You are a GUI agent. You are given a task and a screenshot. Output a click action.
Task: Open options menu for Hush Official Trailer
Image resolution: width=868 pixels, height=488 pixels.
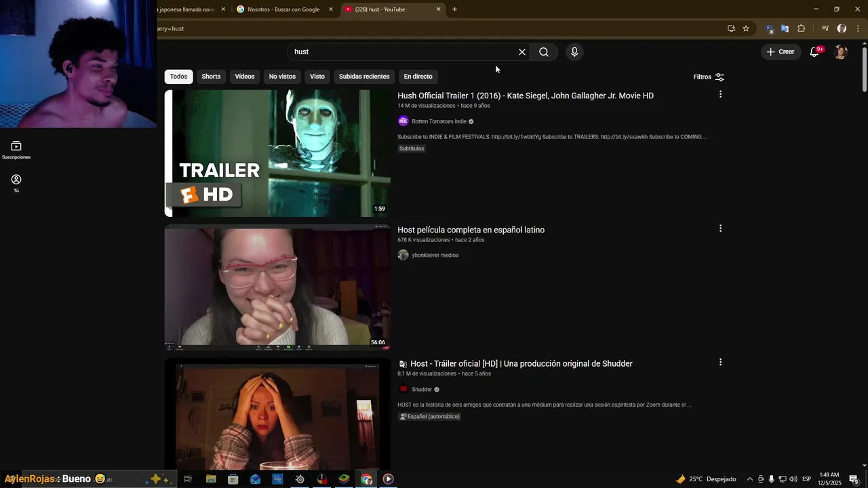[x=720, y=94]
